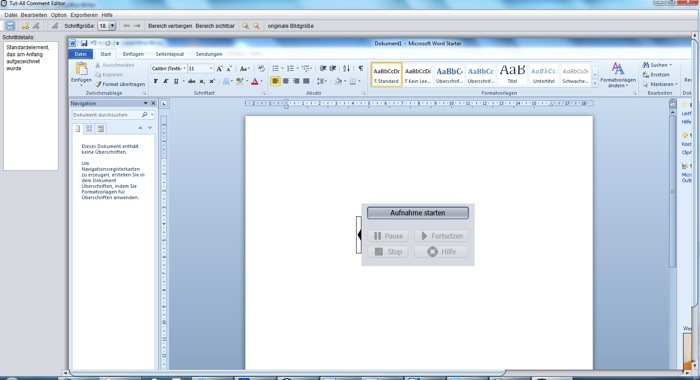This screenshot has height=380, width=700.
Task: Switch to the Einfügen ribbon tab
Action: pos(133,54)
